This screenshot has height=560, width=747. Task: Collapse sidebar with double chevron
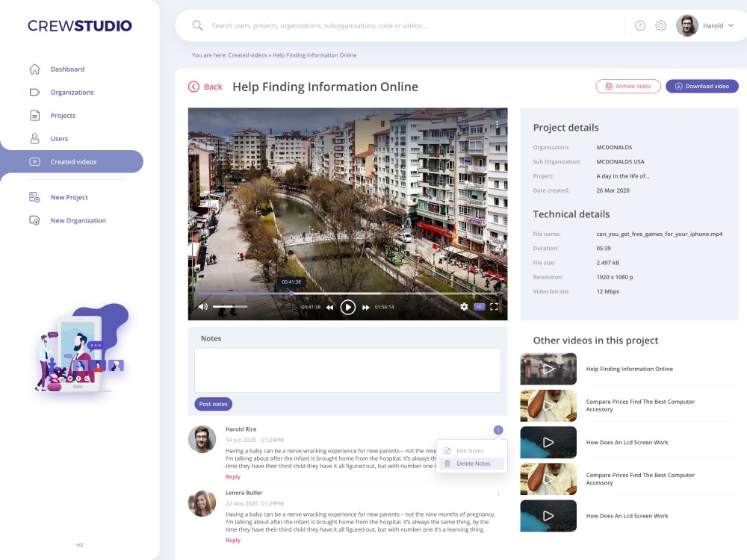pos(80,545)
